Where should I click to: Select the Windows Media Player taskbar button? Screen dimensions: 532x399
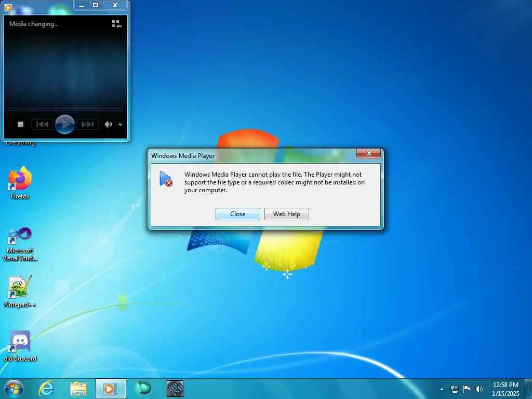(x=110, y=389)
